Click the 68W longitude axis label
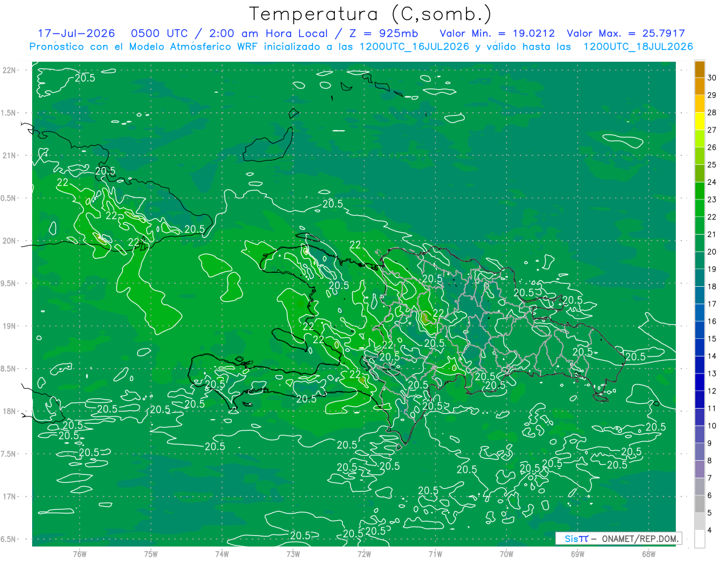Viewport: 728px width, 562px height. [648, 554]
